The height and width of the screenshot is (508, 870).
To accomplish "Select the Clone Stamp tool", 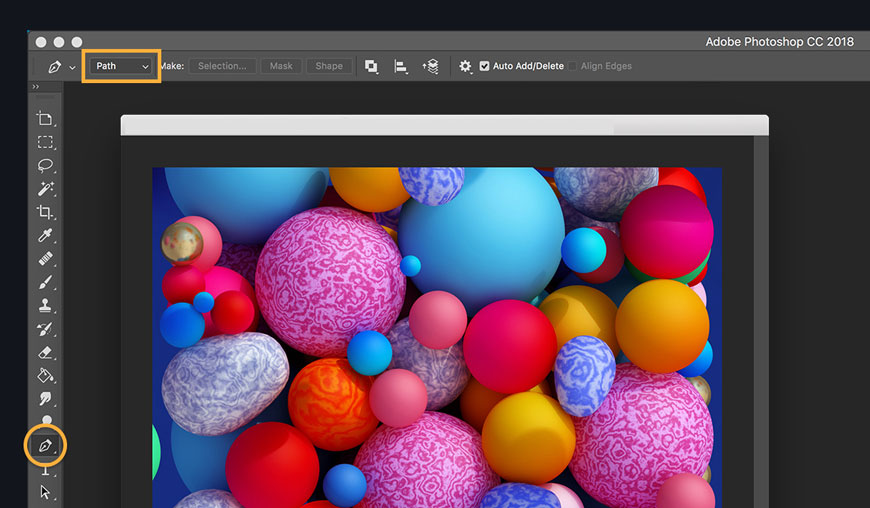I will 45,306.
